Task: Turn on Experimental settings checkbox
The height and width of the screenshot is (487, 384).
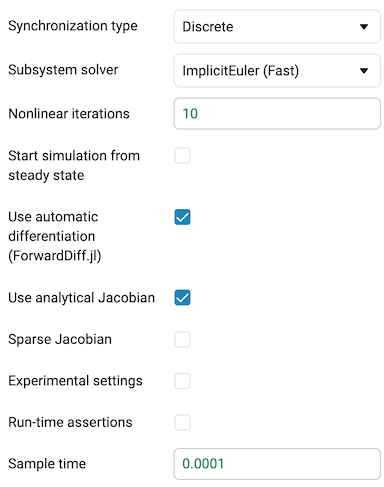Action: pyautogui.click(x=182, y=381)
